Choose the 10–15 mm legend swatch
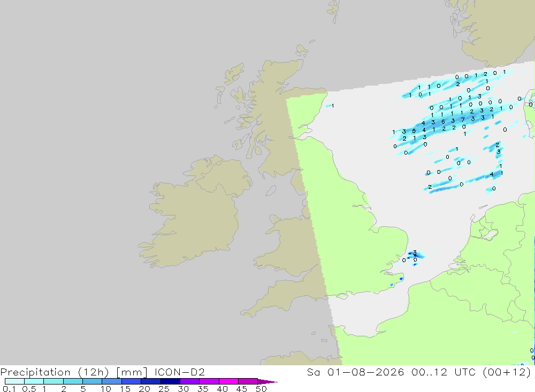Viewport: 535px width, 392px height. (112, 381)
